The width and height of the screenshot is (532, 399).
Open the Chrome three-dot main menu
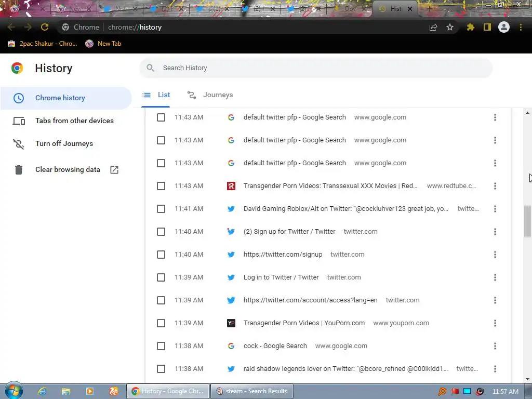(x=521, y=27)
